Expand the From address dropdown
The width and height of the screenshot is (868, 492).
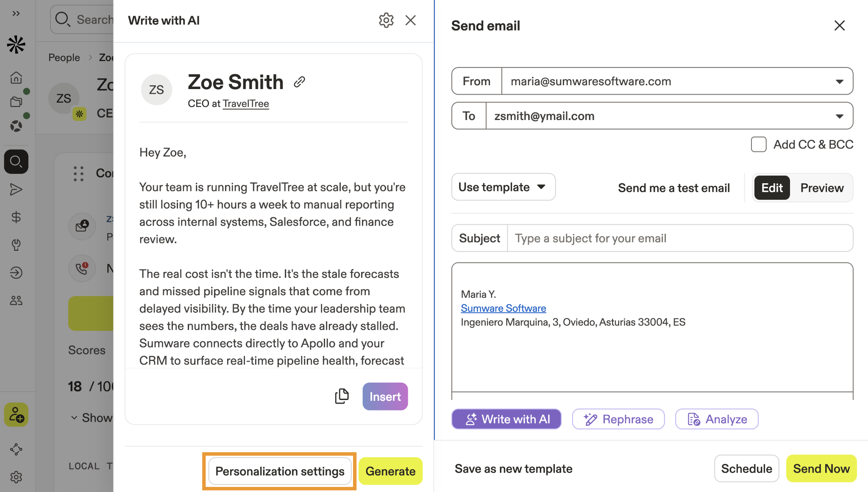point(839,81)
